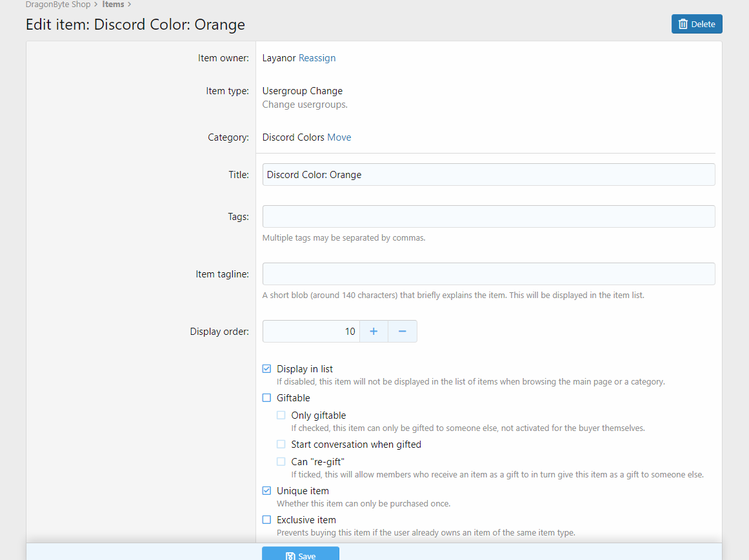Click the Display order number field
Screen dimensions: 749x560
point(311,331)
